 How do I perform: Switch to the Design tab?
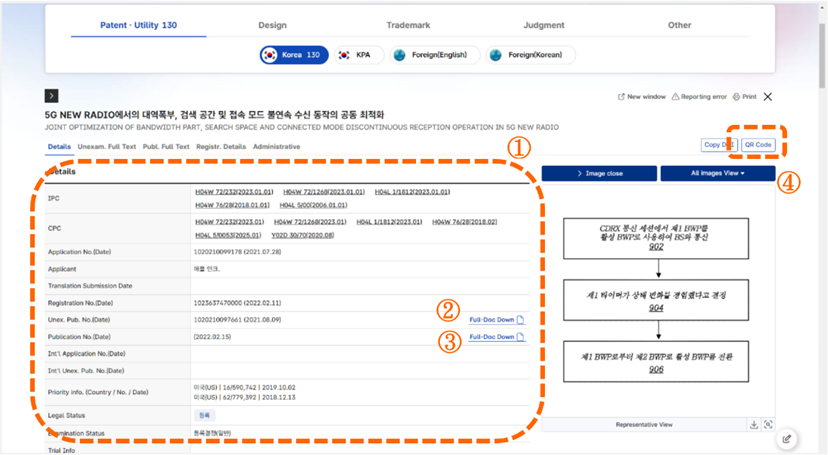(x=272, y=25)
